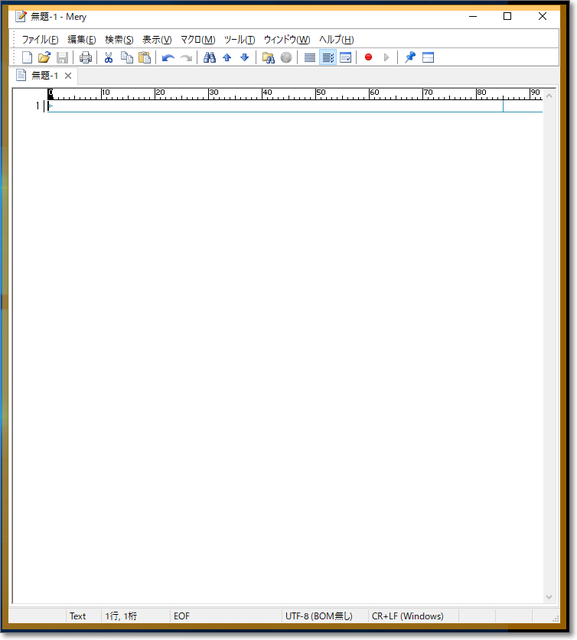Start macro recording with red circle
The image size is (577, 640).
pos(368,58)
